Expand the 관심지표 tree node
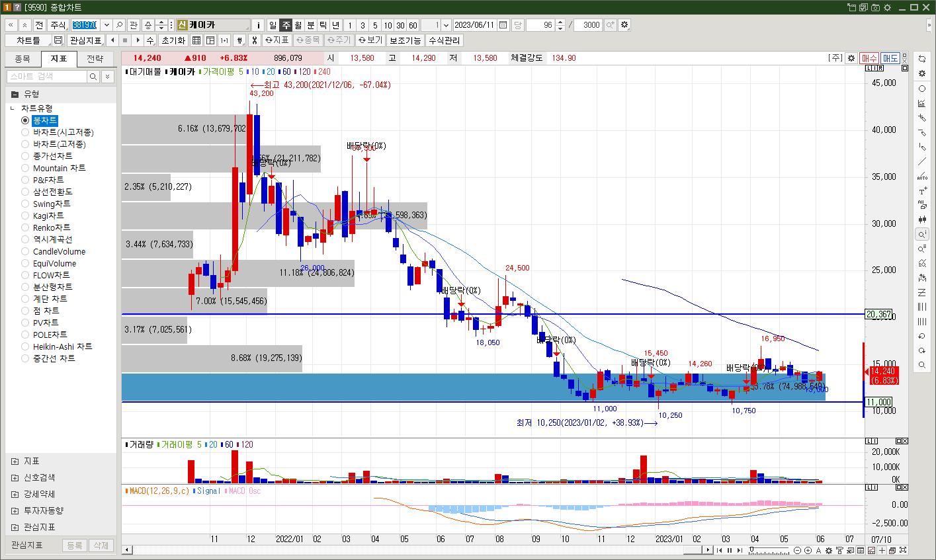Image resolution: width=936 pixels, height=560 pixels. pyautogui.click(x=15, y=527)
